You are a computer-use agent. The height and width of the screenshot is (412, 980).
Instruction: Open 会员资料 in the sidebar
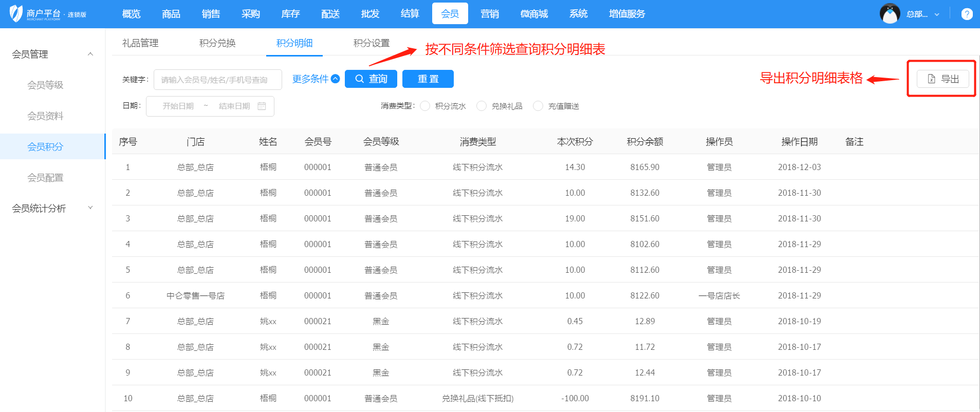45,116
